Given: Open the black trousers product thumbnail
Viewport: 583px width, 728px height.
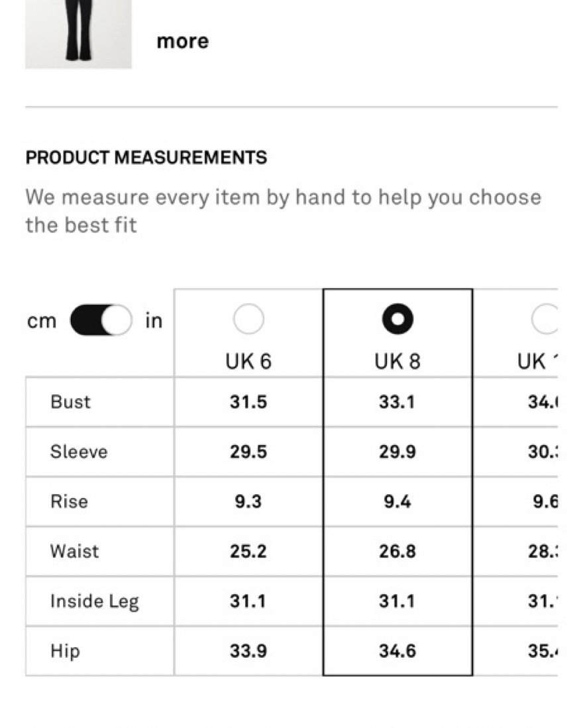Looking at the screenshot, I should click(x=78, y=34).
